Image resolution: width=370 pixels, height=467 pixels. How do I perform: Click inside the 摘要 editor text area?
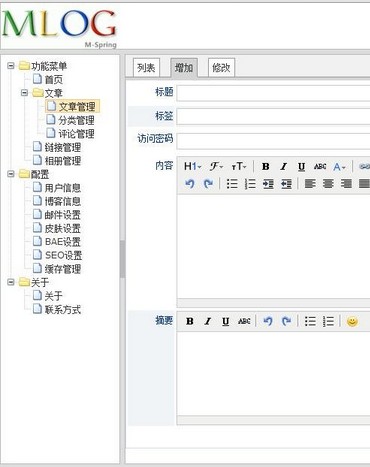273,373
